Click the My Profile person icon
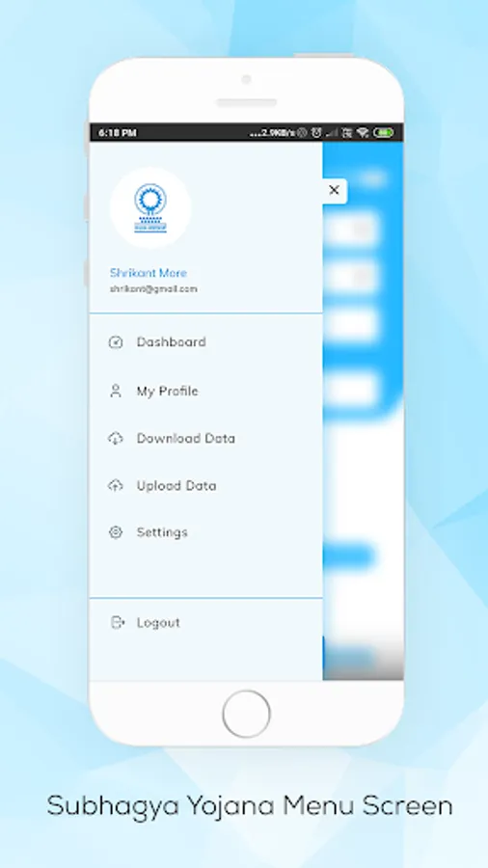 coord(115,391)
